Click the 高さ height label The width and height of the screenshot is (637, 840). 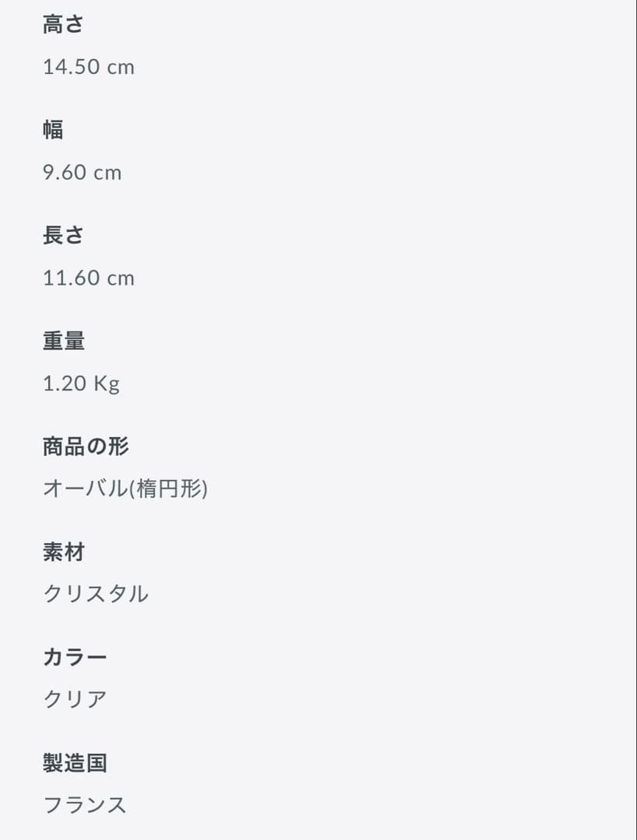[63, 25]
